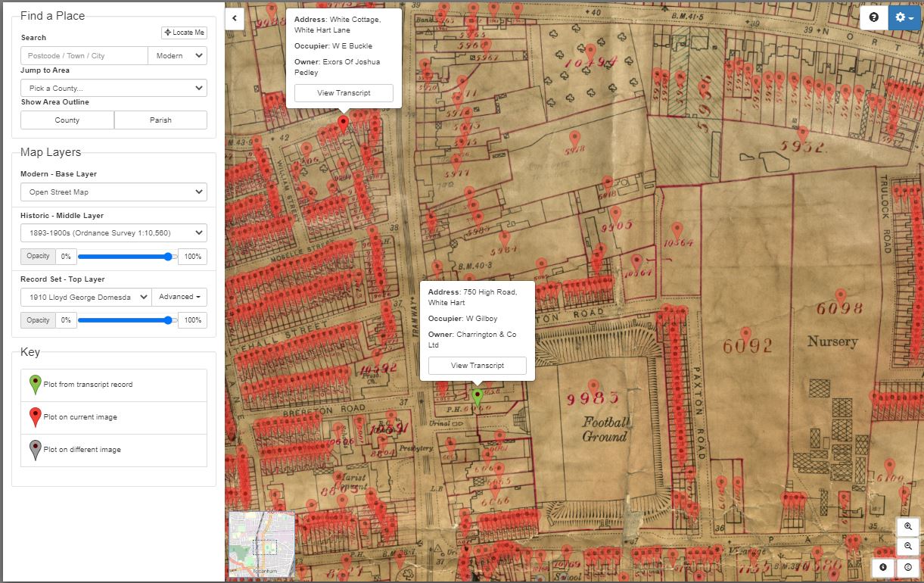Open the Open Street Map base layer dropdown
The height and width of the screenshot is (583, 924).
[x=114, y=192]
